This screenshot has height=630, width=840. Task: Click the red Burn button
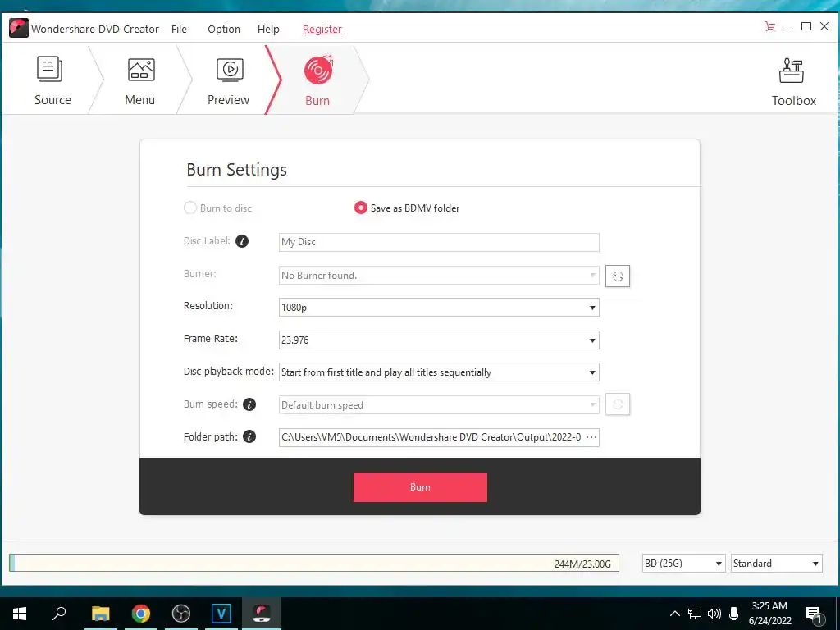(x=420, y=487)
